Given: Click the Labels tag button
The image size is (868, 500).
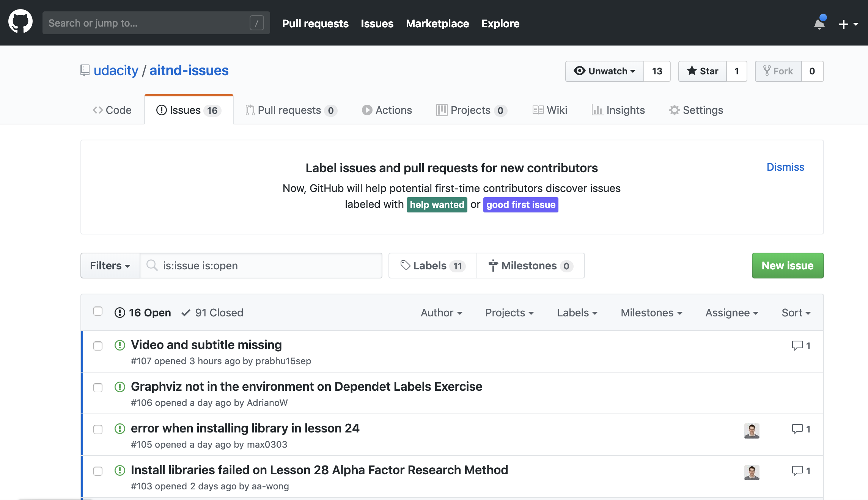Looking at the screenshot, I should pyautogui.click(x=432, y=266).
